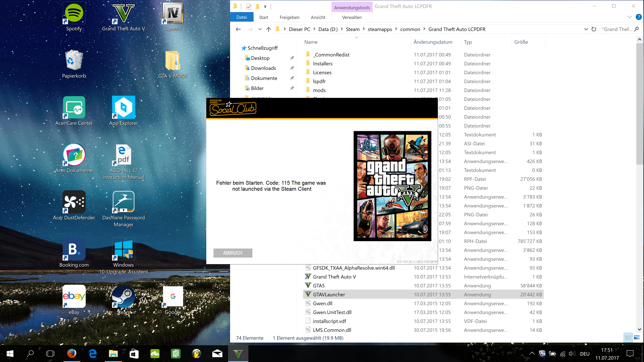Screen dimensions: 644x362
Task: Show hidden system tray icons
Action: 532,353
